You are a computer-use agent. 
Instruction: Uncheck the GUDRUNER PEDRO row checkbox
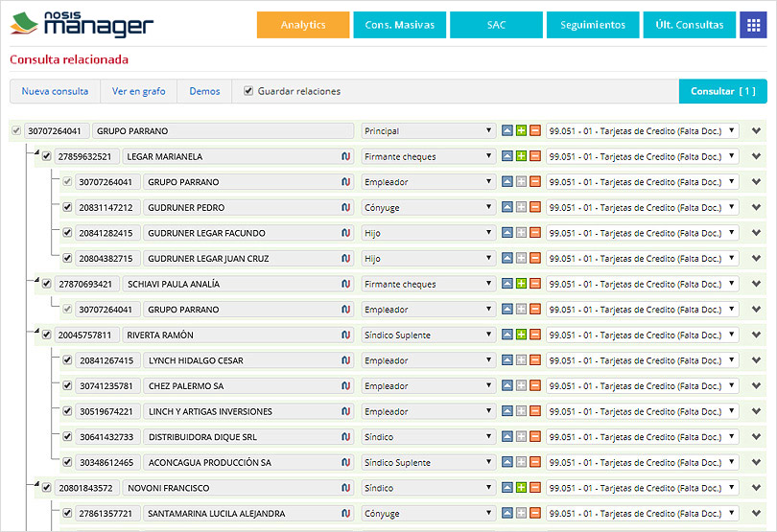[x=67, y=207]
